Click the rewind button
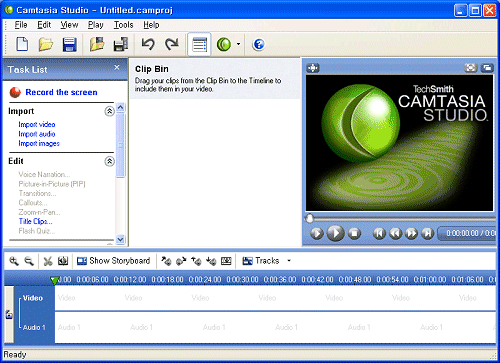The image size is (500, 363). click(x=395, y=233)
